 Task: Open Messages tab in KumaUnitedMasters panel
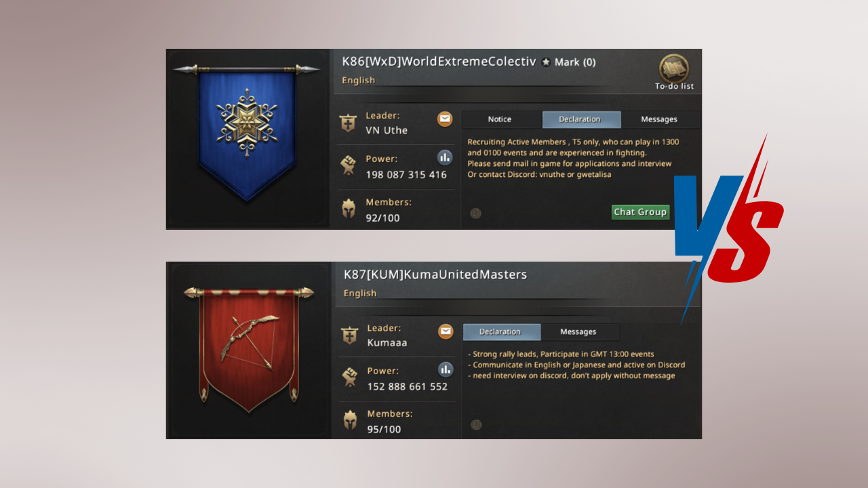point(578,332)
